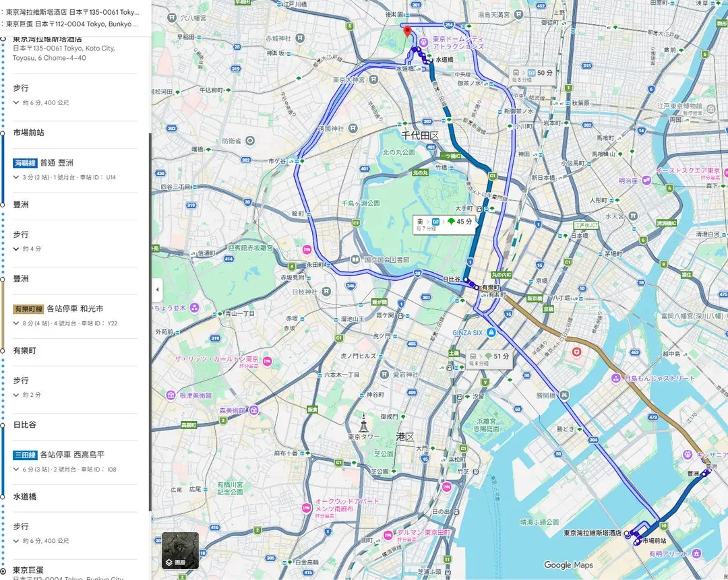Image resolution: width=728 pixels, height=580 pixels.
Task: Open the map layers thumbnail
Action: [x=180, y=550]
